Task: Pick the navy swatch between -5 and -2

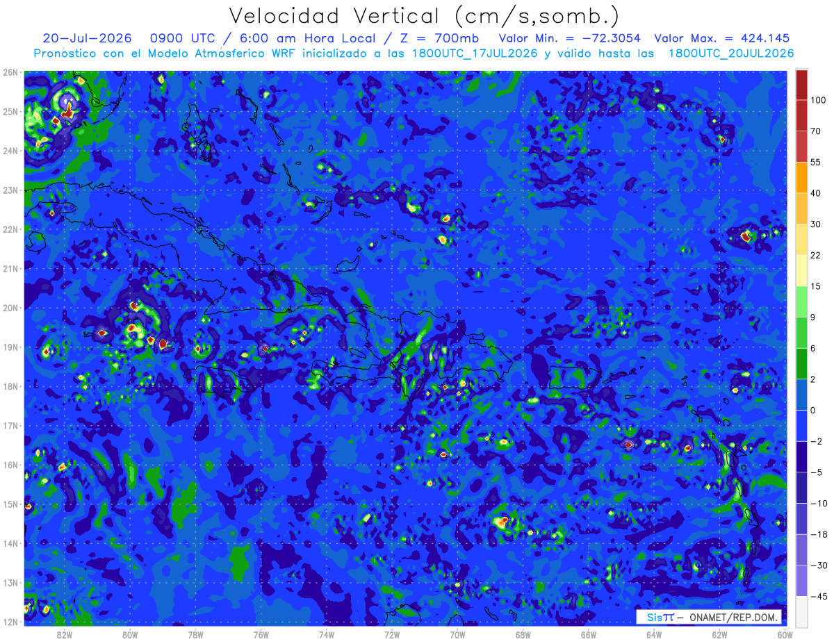Action: click(x=801, y=455)
